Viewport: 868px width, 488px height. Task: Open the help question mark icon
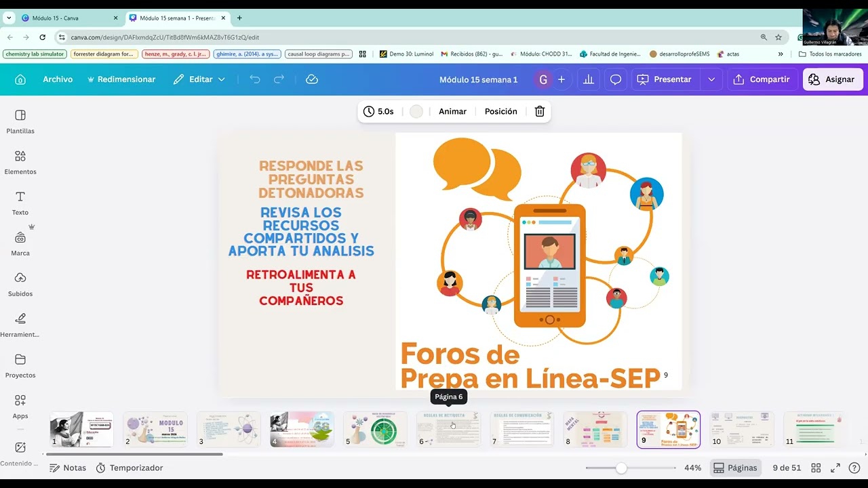point(854,468)
